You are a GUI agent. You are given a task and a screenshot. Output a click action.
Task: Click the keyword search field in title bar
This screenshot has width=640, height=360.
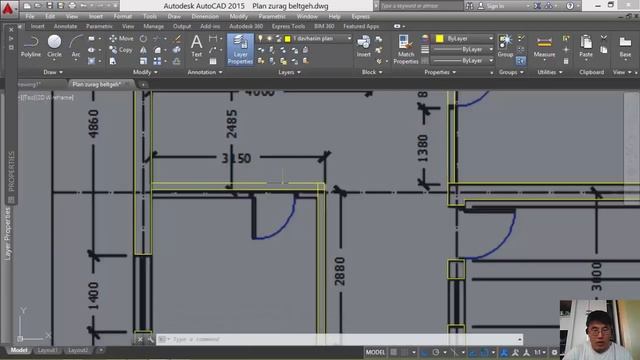(421, 6)
